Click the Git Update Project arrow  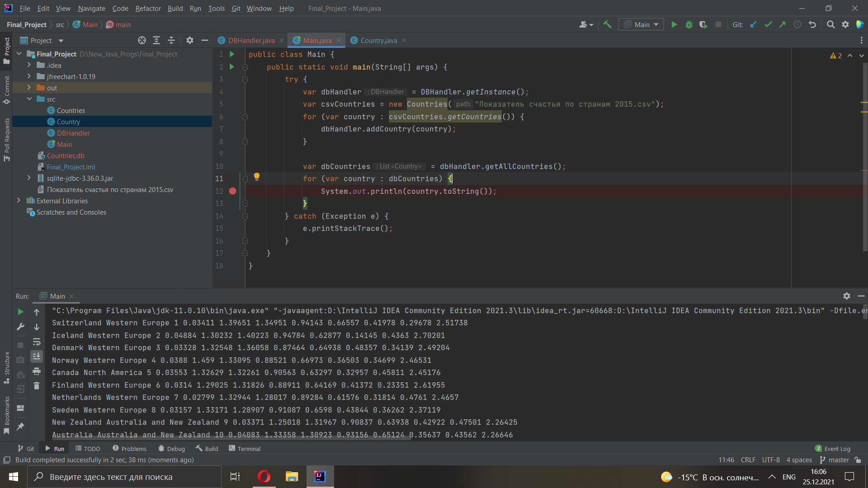(753, 24)
